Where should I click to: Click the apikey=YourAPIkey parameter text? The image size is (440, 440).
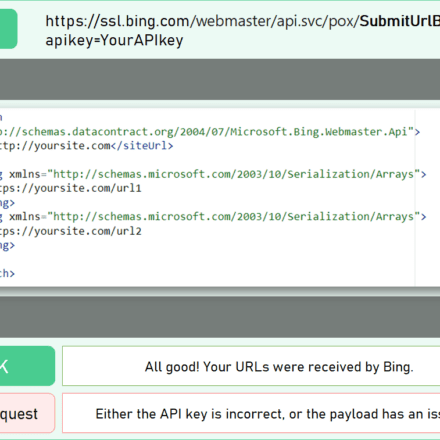(114, 41)
